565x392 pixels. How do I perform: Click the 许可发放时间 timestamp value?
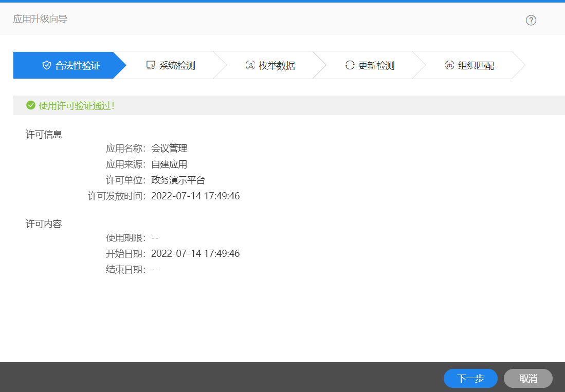click(x=195, y=196)
